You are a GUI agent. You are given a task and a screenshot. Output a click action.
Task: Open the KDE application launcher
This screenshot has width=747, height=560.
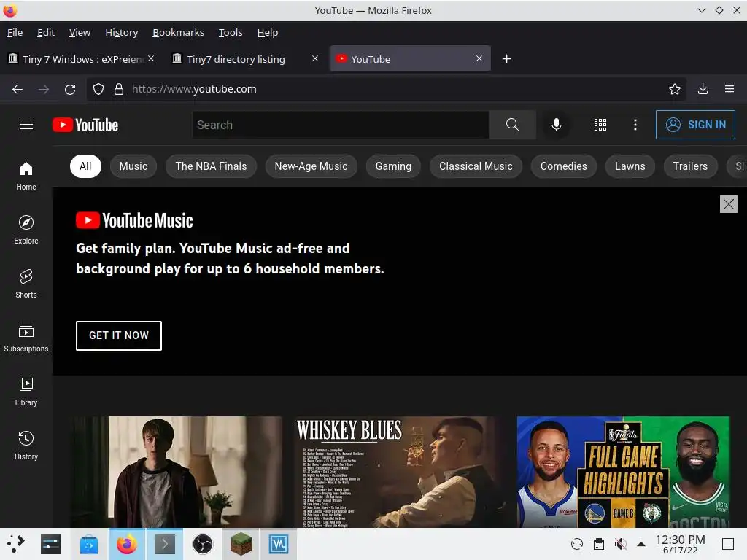15,544
